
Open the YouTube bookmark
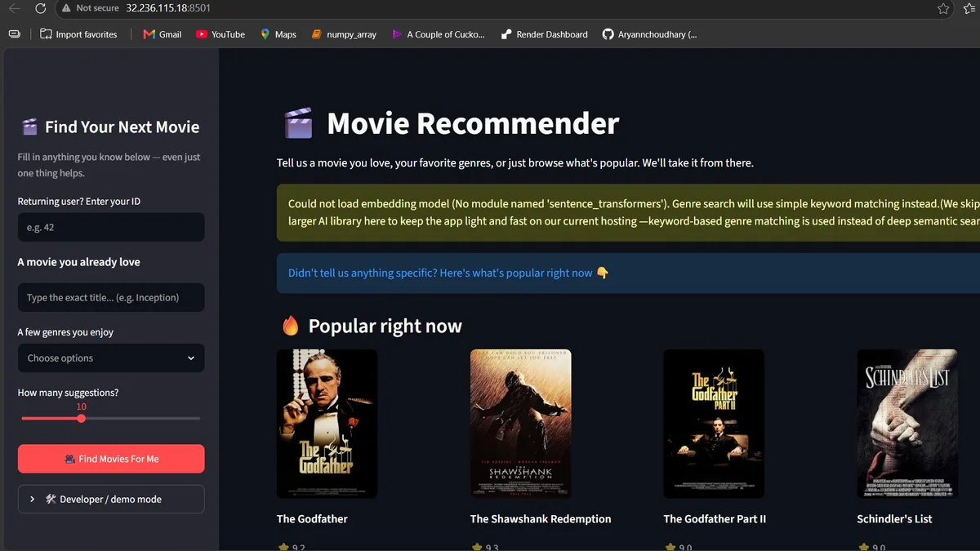(x=220, y=34)
